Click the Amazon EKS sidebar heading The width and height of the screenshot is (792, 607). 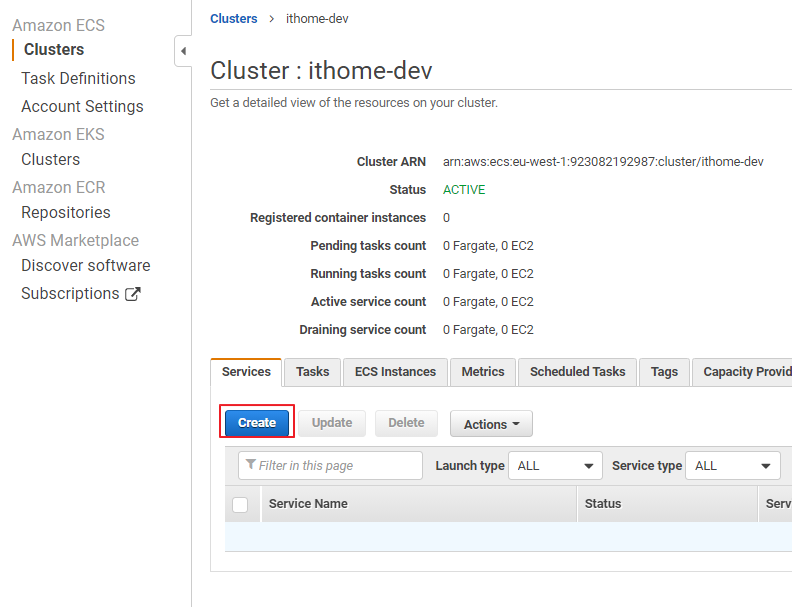coord(59,134)
